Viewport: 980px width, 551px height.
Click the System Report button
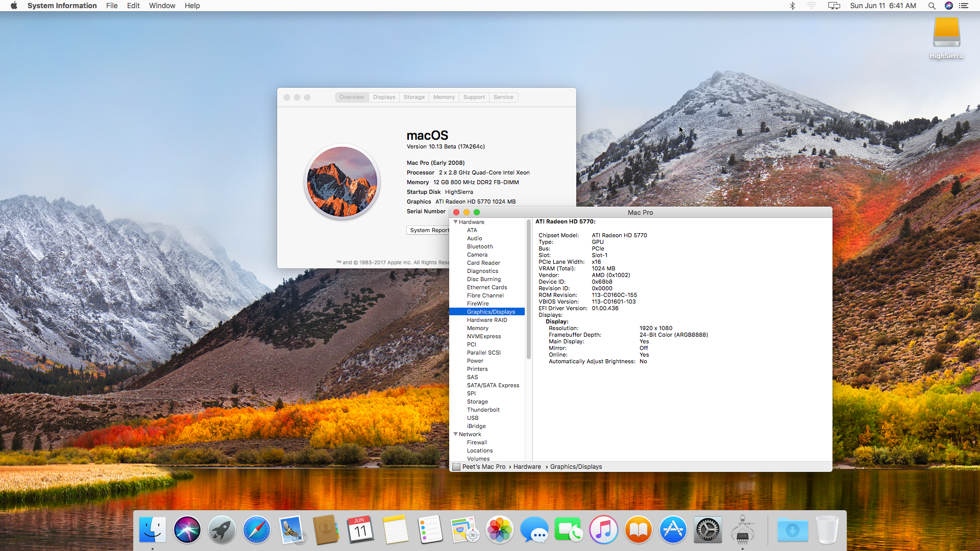coord(429,230)
